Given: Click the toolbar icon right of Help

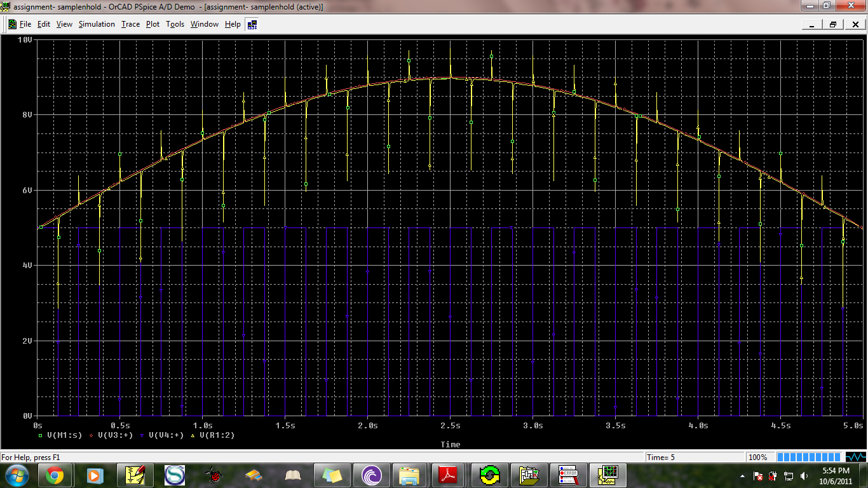Looking at the screenshot, I should tap(252, 24).
